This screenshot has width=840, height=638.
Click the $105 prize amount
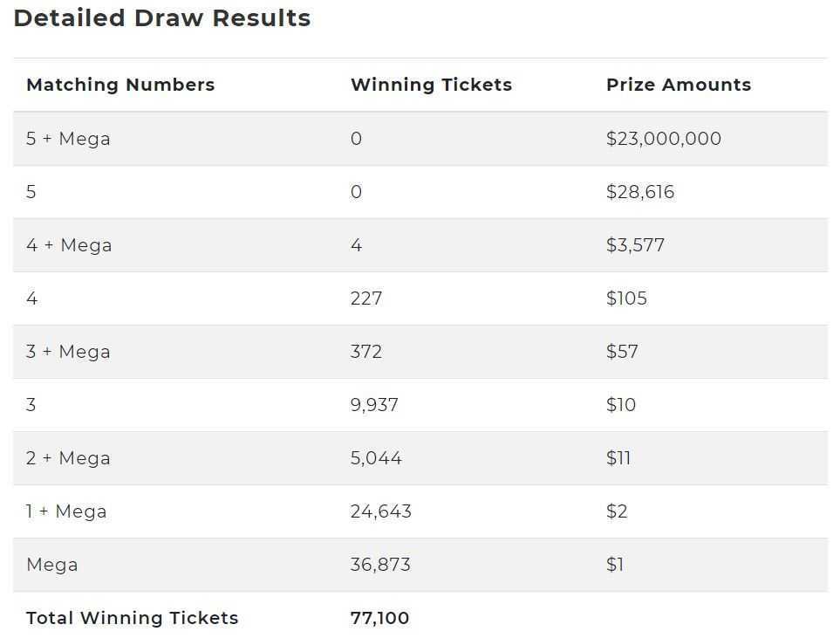click(x=626, y=298)
